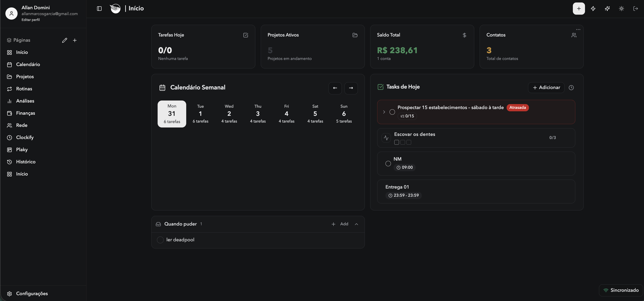Screen dimensions: 644x301
Task: Click the Calendário Semanal calendar icon
Action: [162, 88]
